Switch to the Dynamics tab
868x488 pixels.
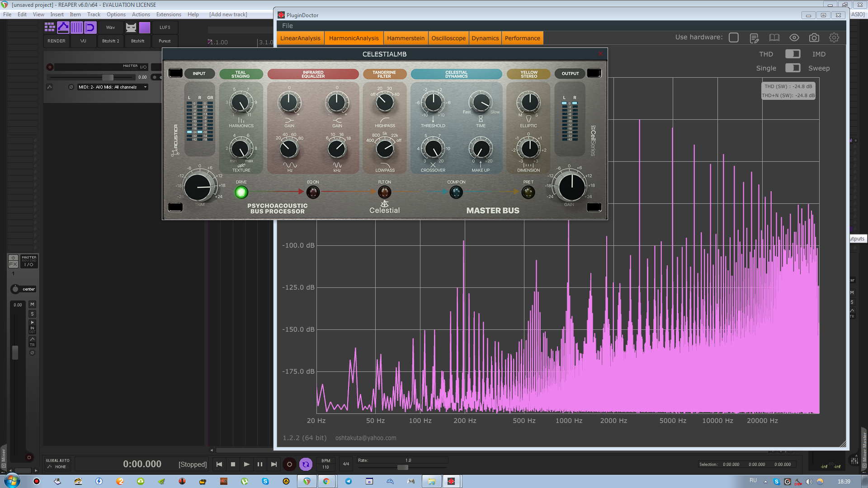pyautogui.click(x=485, y=38)
